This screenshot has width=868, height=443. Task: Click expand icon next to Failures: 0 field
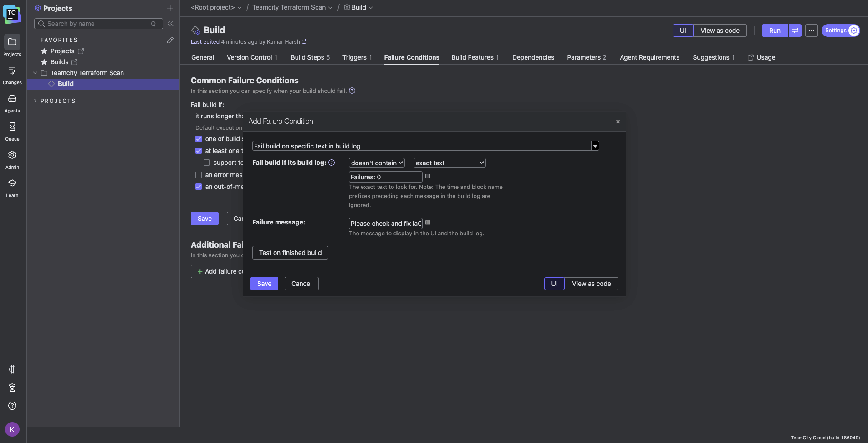[x=428, y=176]
